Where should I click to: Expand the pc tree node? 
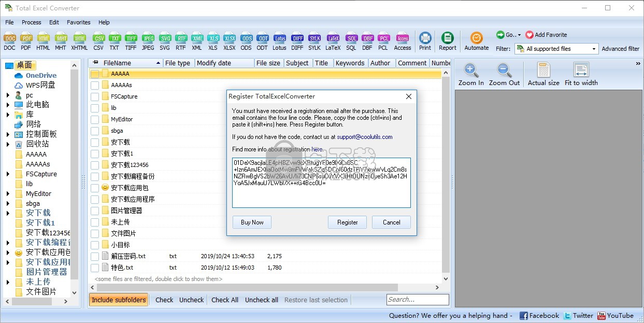(8, 95)
